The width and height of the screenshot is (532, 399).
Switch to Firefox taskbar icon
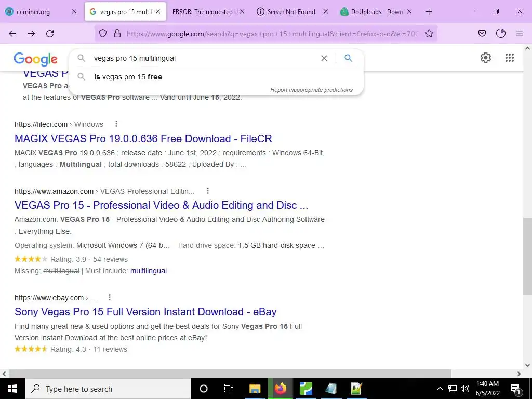(280, 389)
